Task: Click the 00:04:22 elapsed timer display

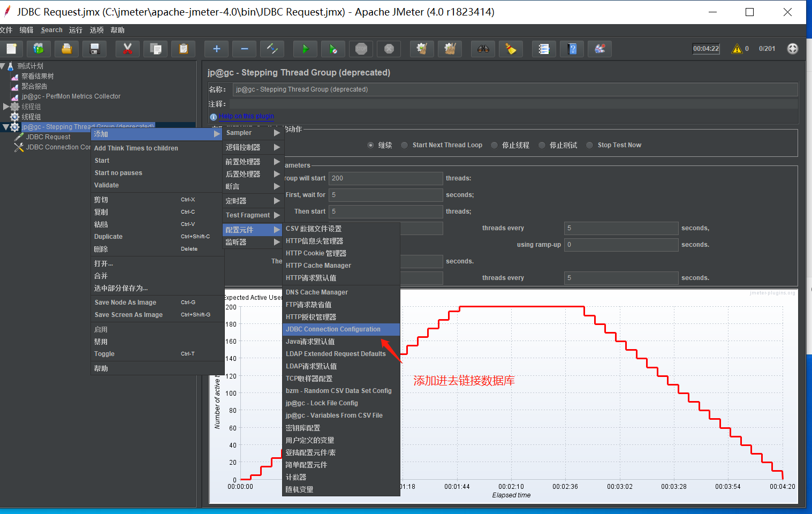Action: 706,49
